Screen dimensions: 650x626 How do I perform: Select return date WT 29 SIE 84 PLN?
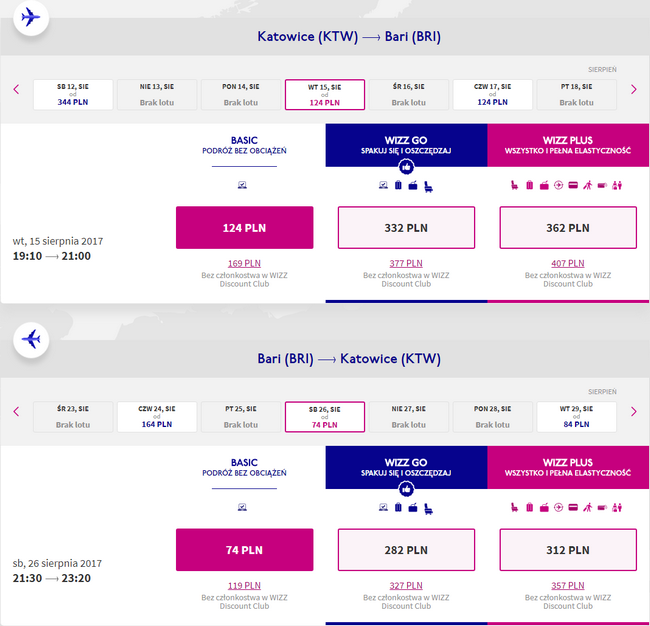pyautogui.click(x=575, y=417)
